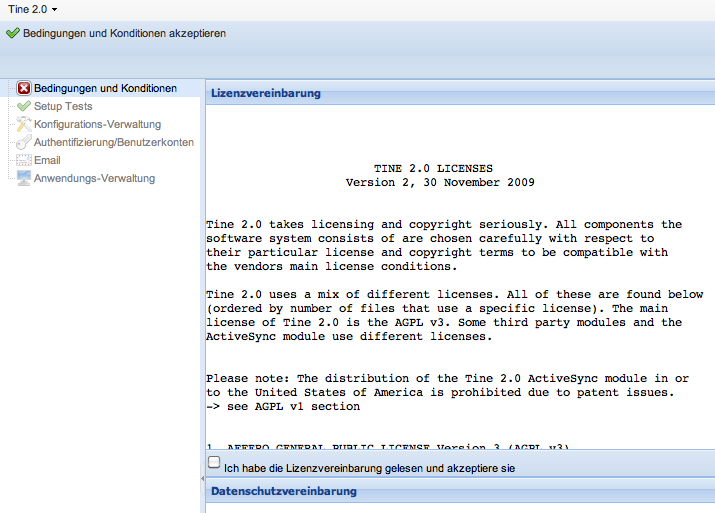Select the Setup Tests tree entry
This screenshot has height=513, width=715.
click(x=63, y=106)
